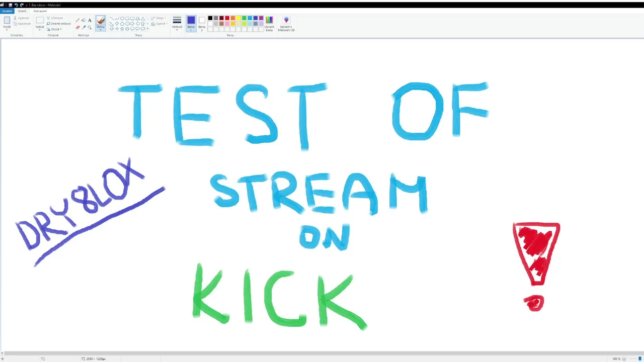Choose the rounded rectangle shape
This screenshot has width=644, height=362.
(132, 18)
